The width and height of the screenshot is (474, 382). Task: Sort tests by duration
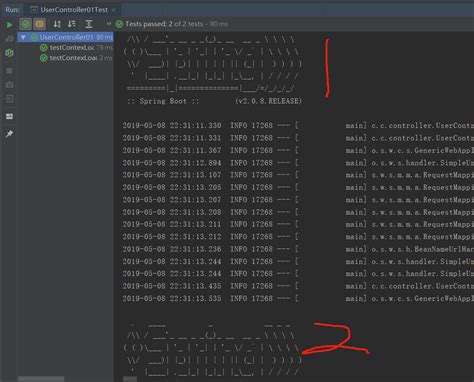[72, 24]
